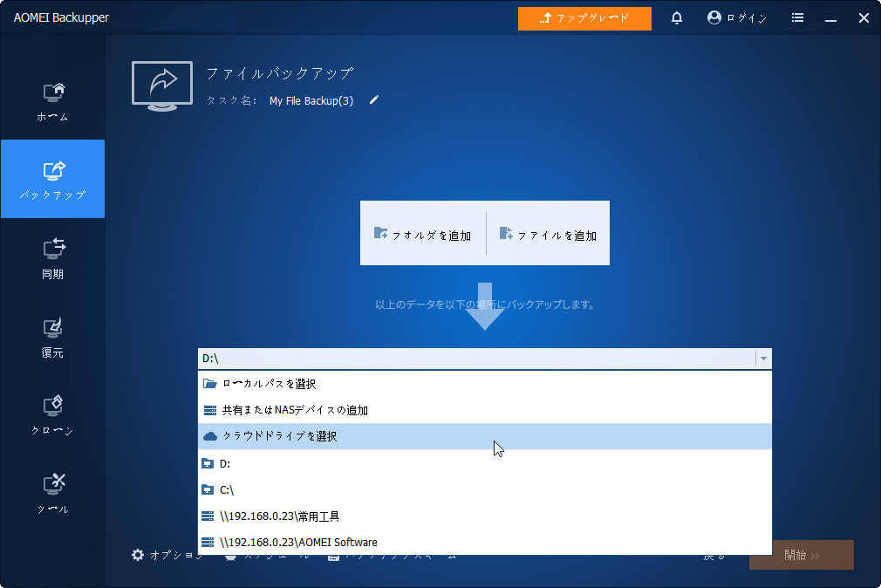
Task: Select the バックアップ sidebar tab
Action: [53, 179]
